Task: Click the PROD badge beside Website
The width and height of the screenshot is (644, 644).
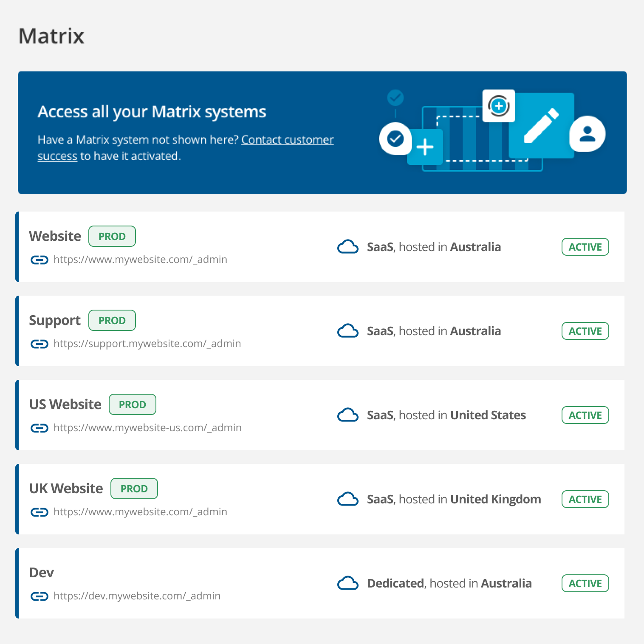Action: pos(112,236)
